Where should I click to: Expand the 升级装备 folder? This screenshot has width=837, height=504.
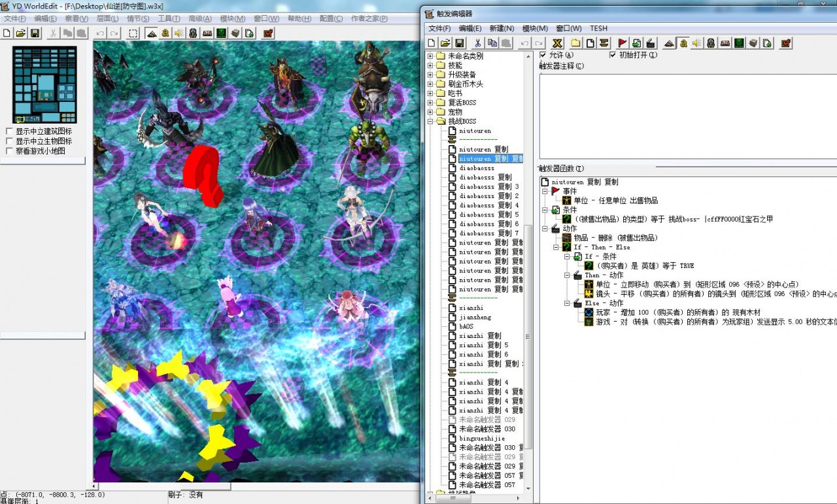[x=430, y=75]
